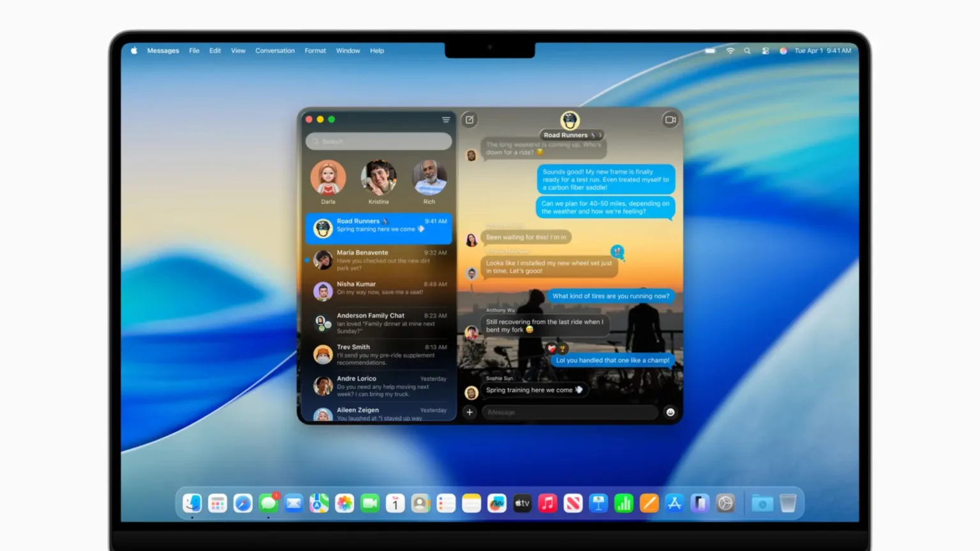Open Spotlight search from the menu bar
Viewport: 980px width, 551px height.
click(x=747, y=50)
